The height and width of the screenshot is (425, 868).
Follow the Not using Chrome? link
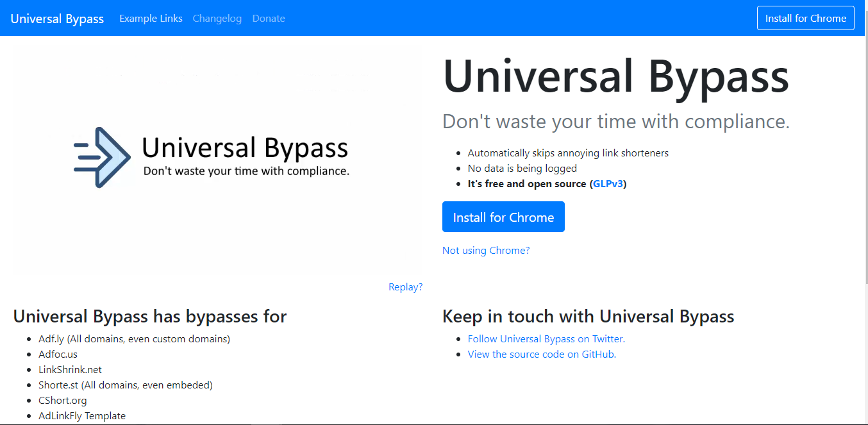(486, 251)
